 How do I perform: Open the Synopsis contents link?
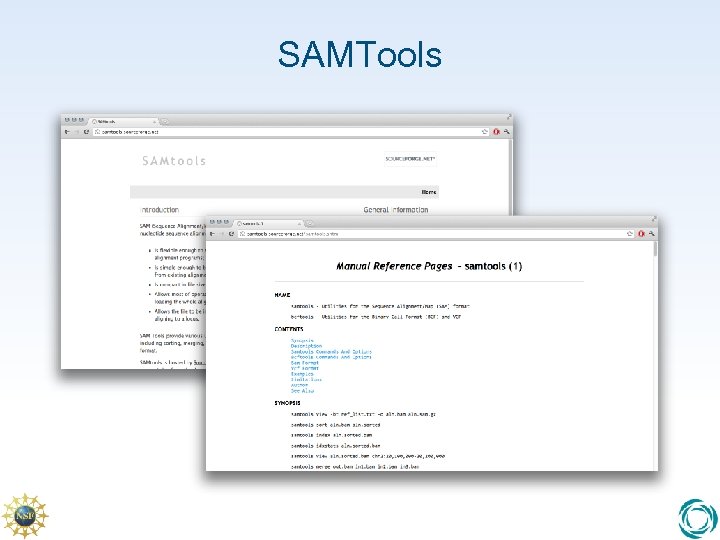(x=302, y=341)
